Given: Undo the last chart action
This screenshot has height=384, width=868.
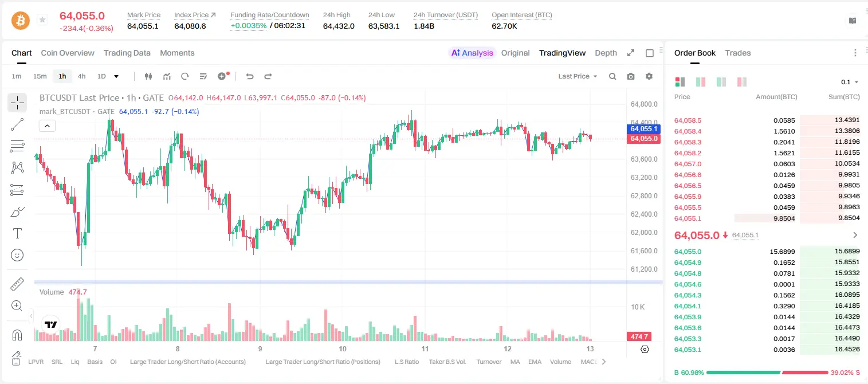Looking at the screenshot, I should pos(249,76).
